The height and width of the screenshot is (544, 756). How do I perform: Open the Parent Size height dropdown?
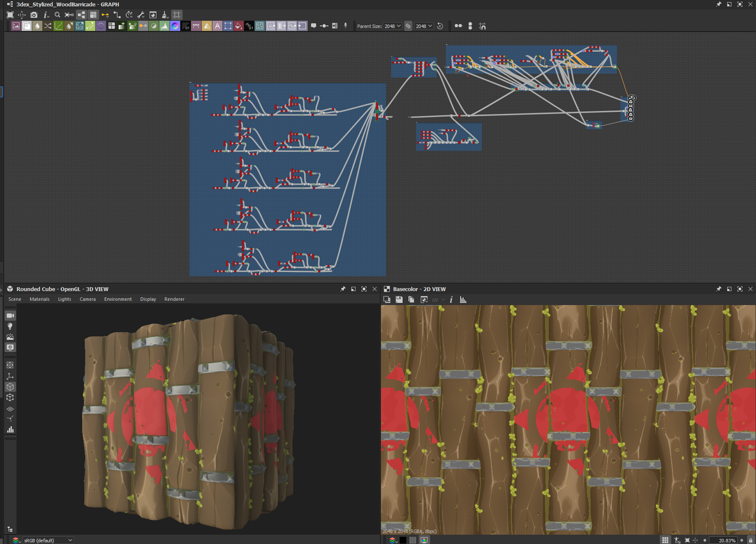point(424,26)
